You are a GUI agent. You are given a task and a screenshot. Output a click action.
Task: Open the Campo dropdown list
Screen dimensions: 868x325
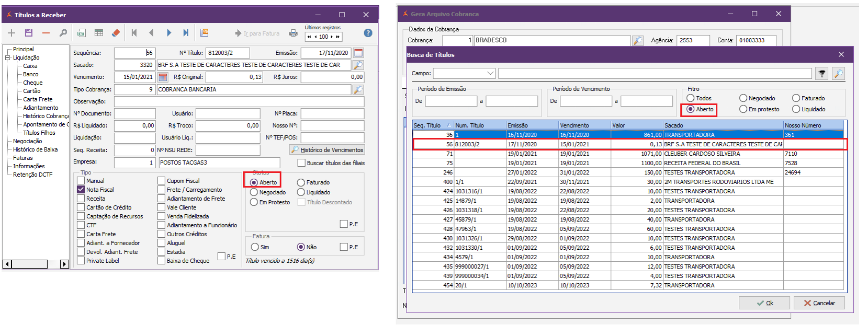[490, 74]
